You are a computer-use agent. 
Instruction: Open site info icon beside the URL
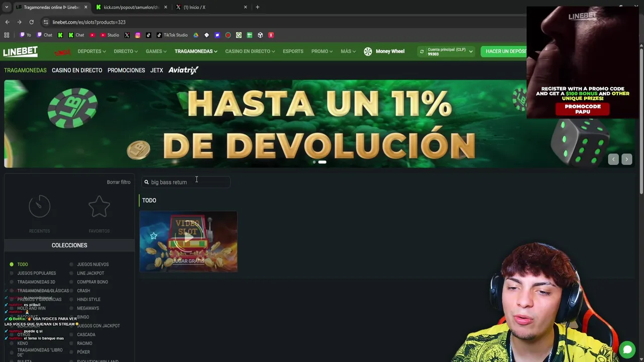pos(46,22)
